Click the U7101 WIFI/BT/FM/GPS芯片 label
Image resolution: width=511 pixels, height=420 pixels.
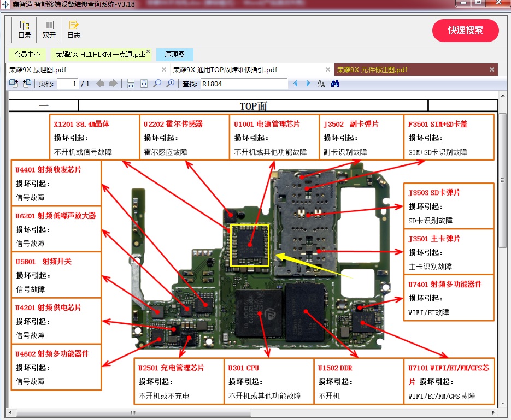[x=449, y=375]
